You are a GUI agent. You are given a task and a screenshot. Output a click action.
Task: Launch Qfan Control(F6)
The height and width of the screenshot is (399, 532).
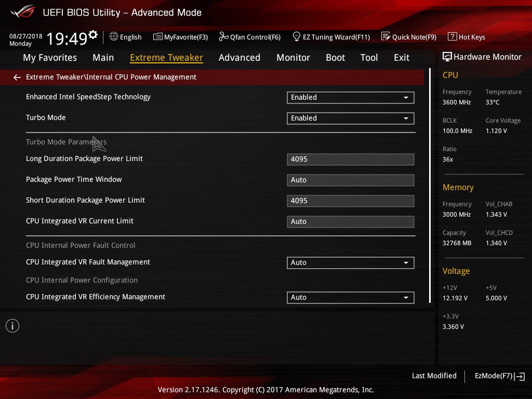(250, 37)
